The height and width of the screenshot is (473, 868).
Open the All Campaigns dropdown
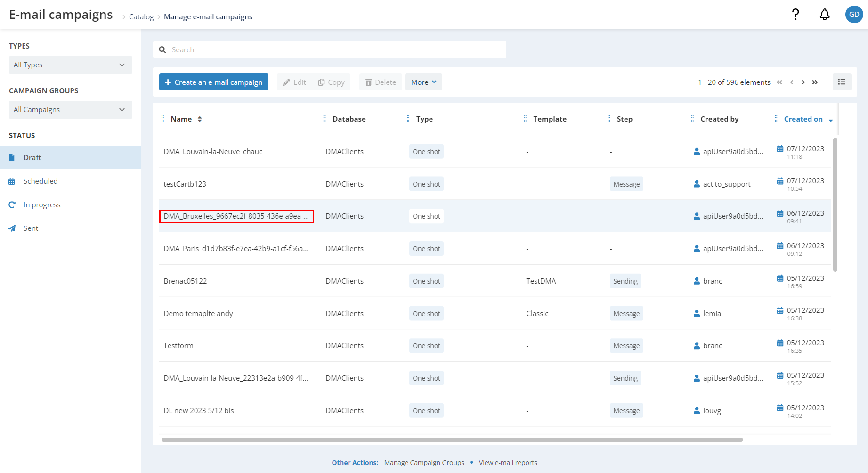pyautogui.click(x=71, y=110)
